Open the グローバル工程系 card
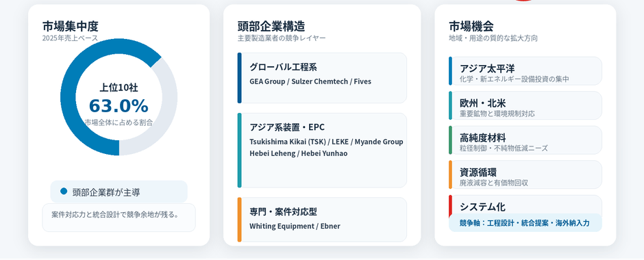Viewport: 644px width, 260px height. (322, 78)
